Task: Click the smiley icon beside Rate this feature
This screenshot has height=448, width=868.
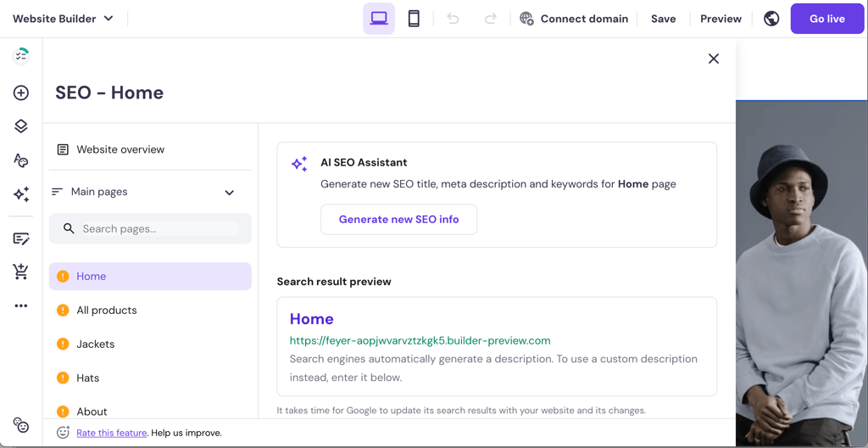Action: [x=63, y=433]
